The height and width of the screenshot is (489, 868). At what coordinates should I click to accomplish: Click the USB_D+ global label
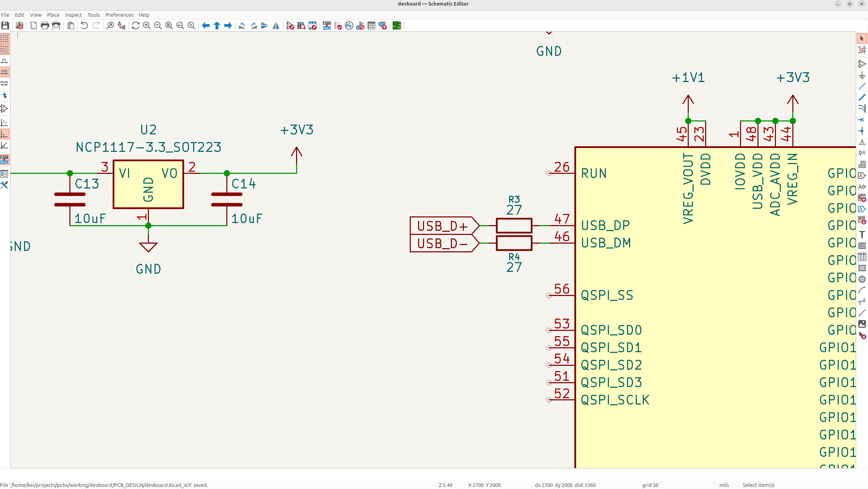click(442, 226)
